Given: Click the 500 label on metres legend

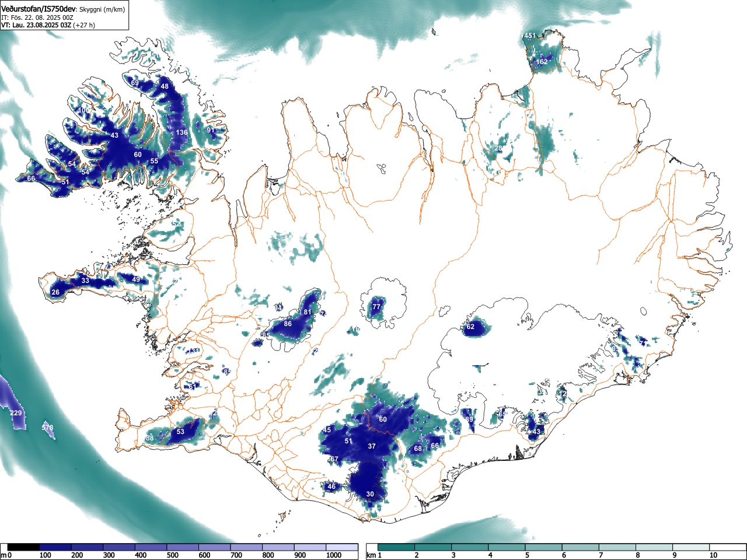Looking at the screenshot, I should (172, 555).
